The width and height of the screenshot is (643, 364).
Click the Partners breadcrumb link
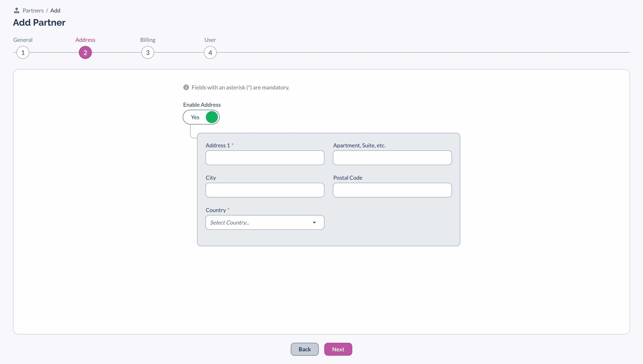33,10
